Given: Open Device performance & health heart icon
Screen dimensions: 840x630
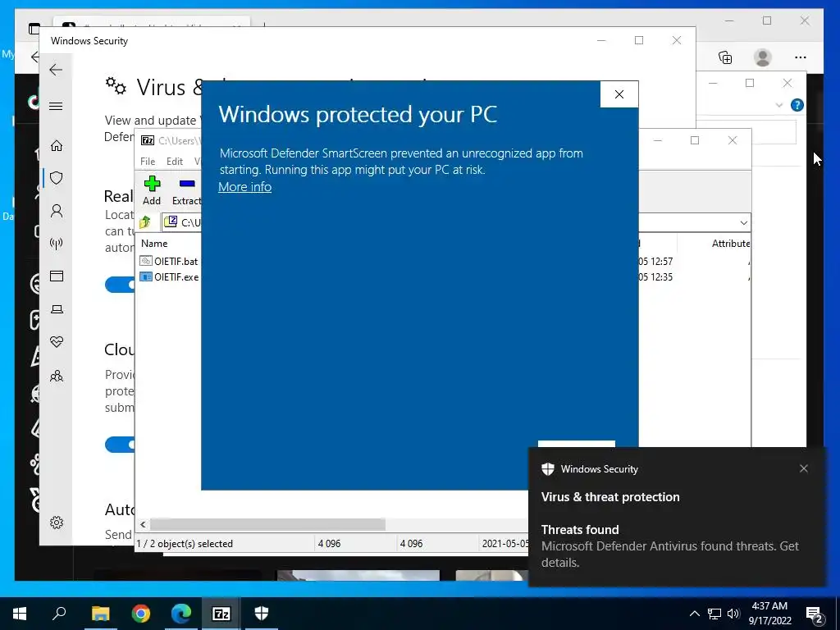Looking at the screenshot, I should click(57, 342).
